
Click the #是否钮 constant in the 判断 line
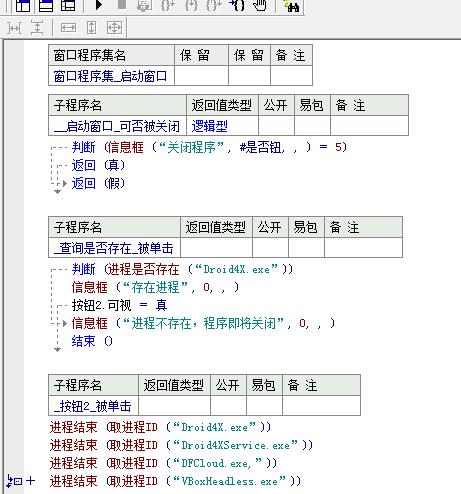[x=261, y=147]
